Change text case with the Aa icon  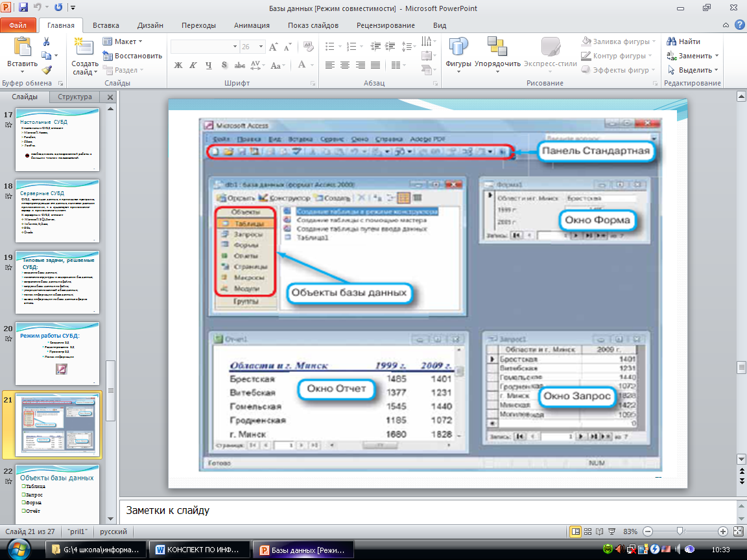(276, 65)
